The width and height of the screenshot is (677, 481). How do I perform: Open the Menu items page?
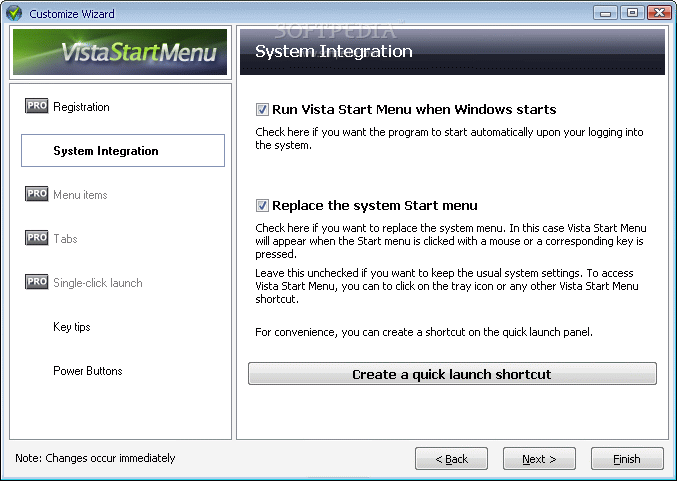80,195
